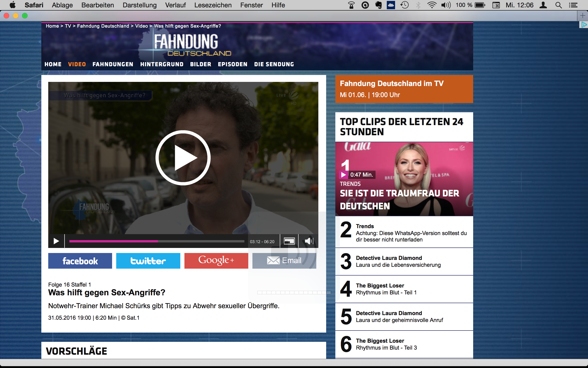Click the wireless lock menu bar icon
Image resolution: width=588 pixels, height=368 pixels.
pos(351,5)
